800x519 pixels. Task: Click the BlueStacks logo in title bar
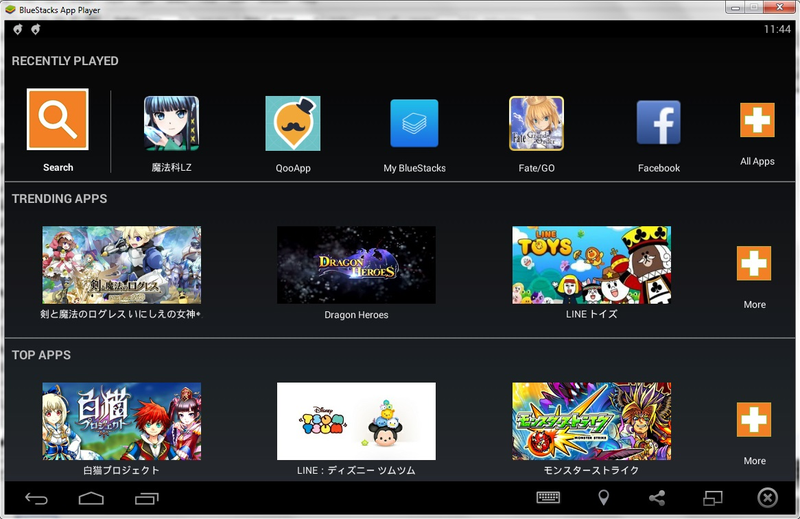point(10,10)
